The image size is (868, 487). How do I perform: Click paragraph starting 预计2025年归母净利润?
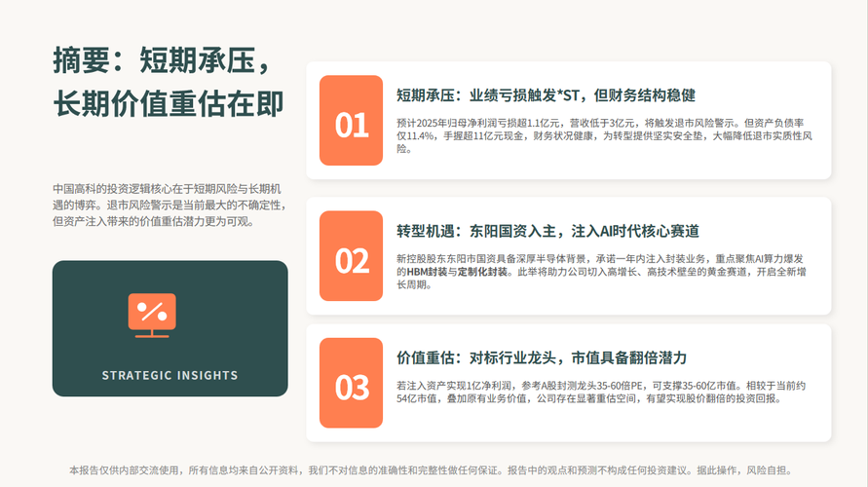point(604,135)
